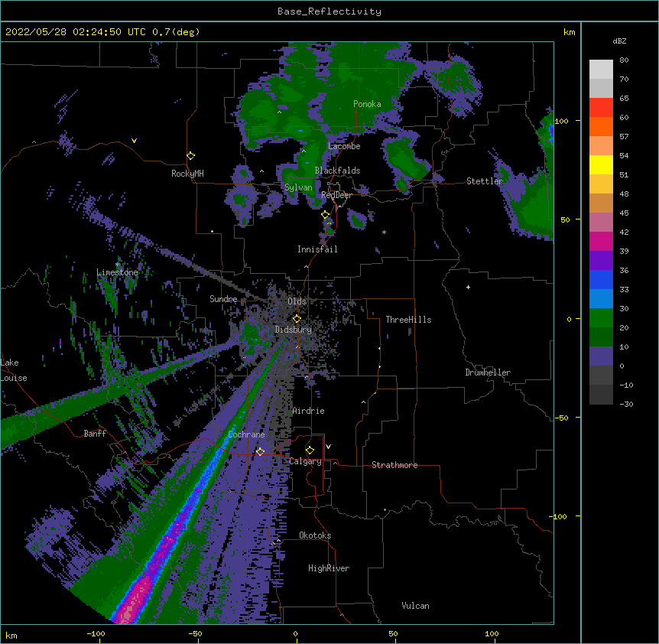Click the yellow diamond marker below RedDeer

click(326, 215)
